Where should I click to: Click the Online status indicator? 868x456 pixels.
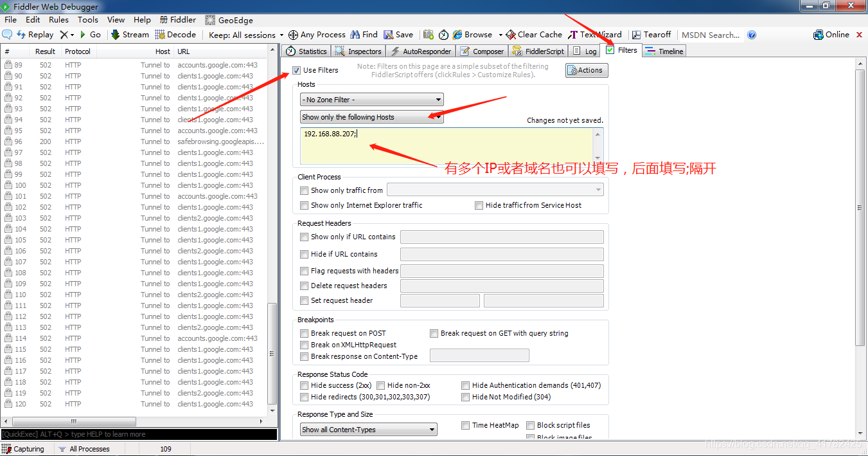pyautogui.click(x=831, y=35)
